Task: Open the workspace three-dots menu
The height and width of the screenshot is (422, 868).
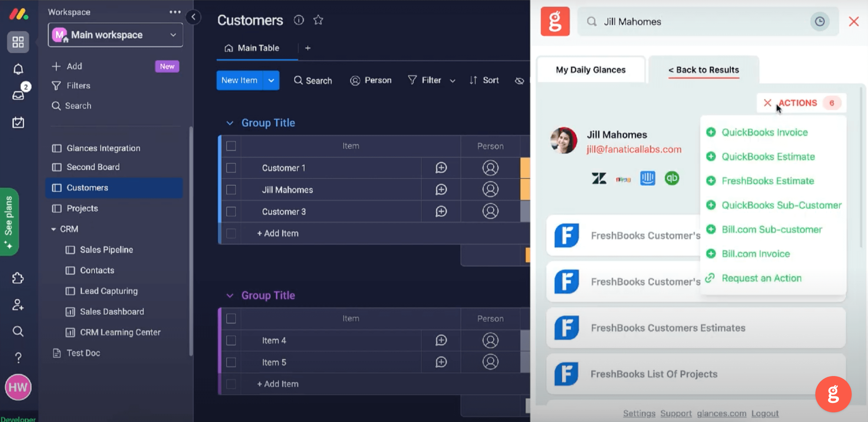Action: point(175,12)
